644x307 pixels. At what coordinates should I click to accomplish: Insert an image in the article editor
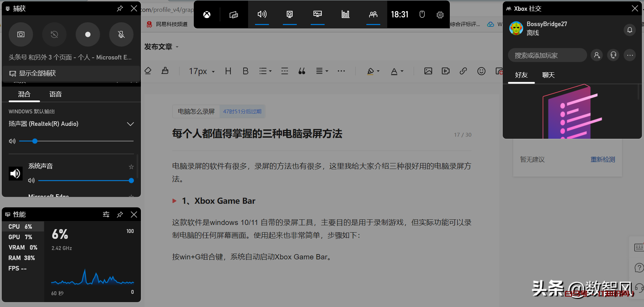click(x=428, y=71)
